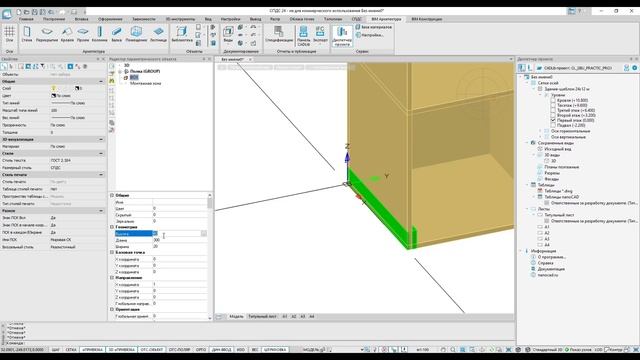640x360 pixels.
Task: Click the new document icon in quick access
Action: pos(19,12)
